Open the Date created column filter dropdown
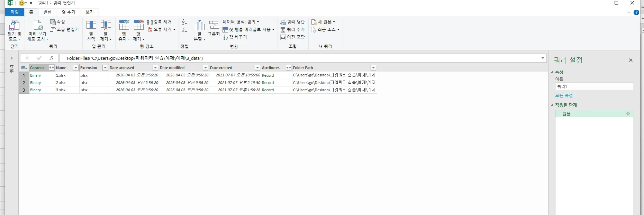This screenshot has width=644, height=215. [257, 68]
